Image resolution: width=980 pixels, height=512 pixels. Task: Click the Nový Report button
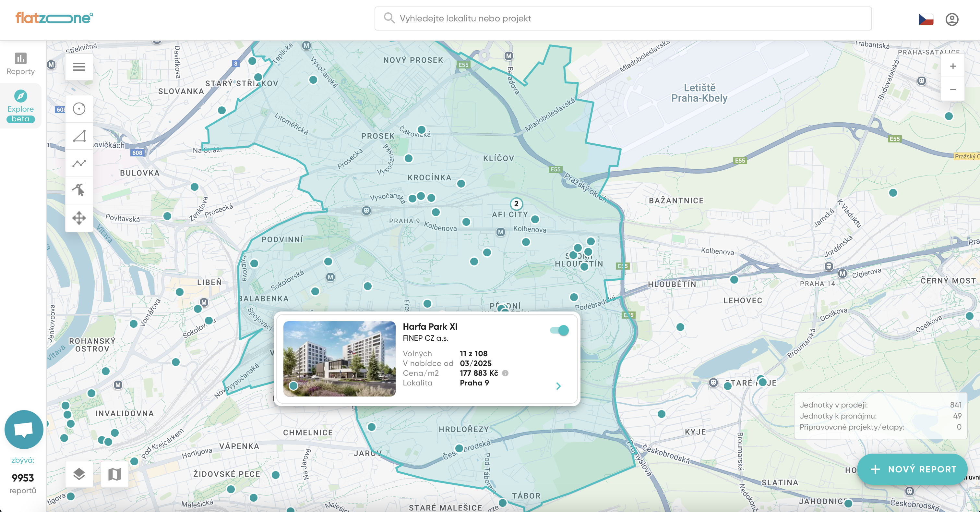click(912, 469)
